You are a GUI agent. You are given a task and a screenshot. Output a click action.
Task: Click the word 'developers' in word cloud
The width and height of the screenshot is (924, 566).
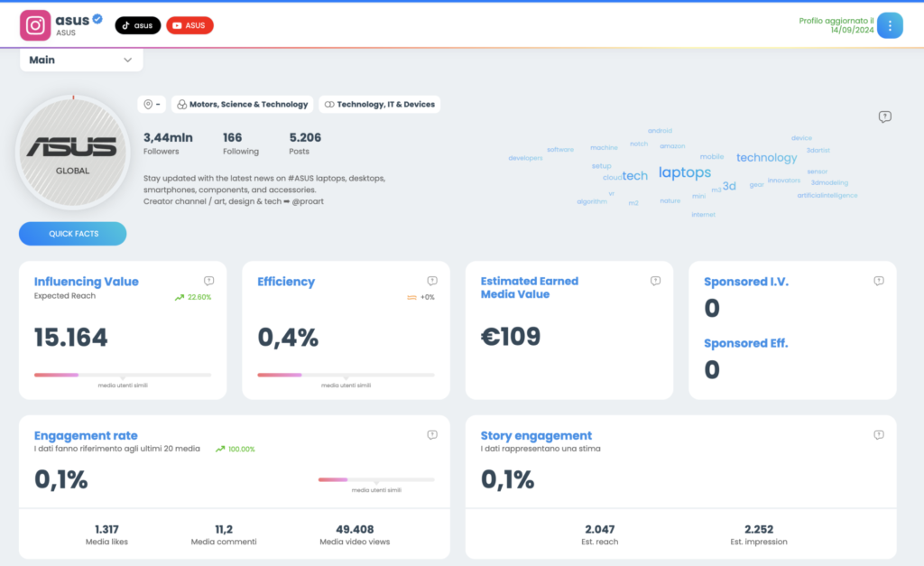coord(525,158)
